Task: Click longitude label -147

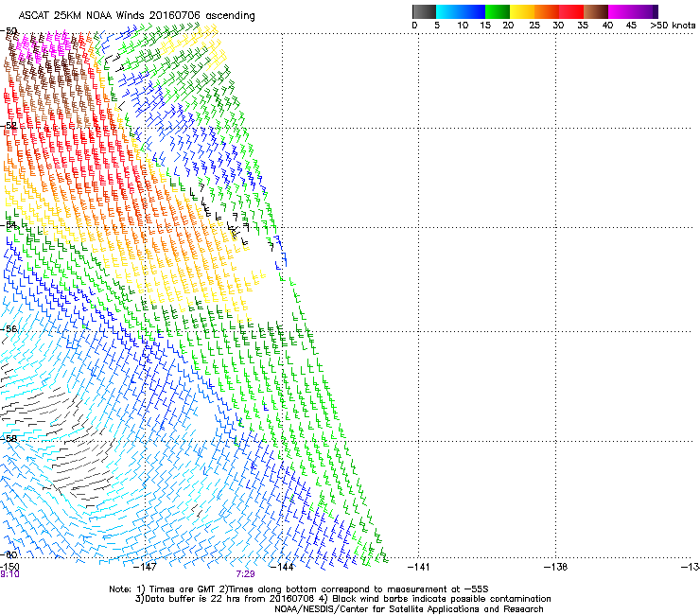Action: click(145, 567)
